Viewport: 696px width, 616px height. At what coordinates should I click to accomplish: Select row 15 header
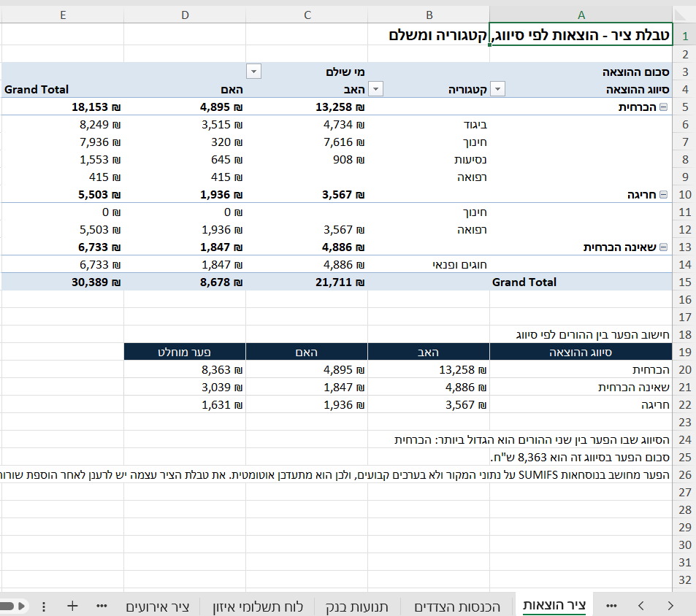coord(685,282)
